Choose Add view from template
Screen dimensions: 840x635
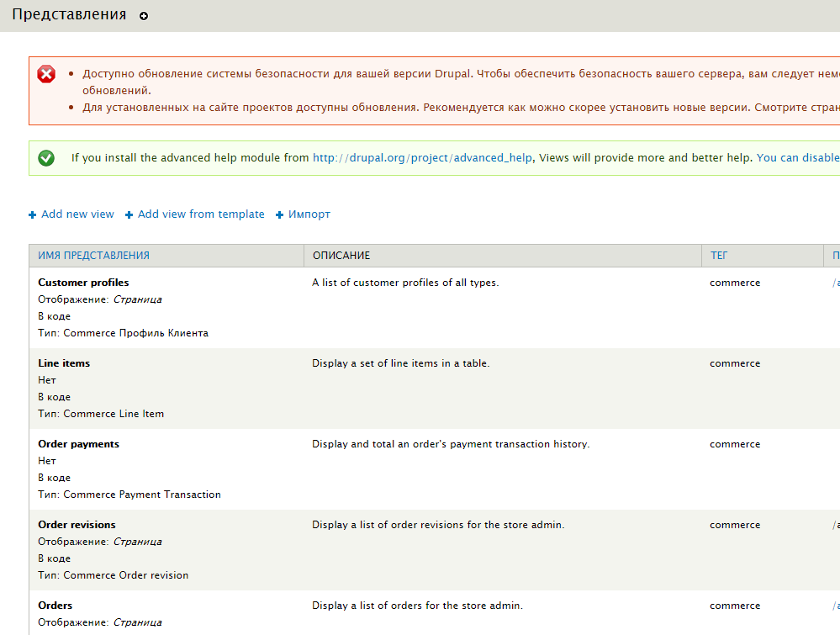coord(201,214)
